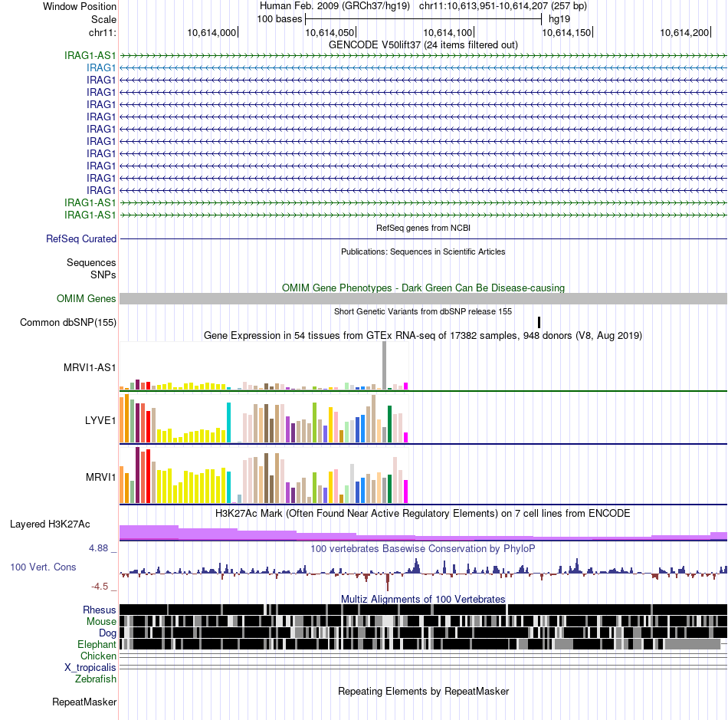This screenshot has height=720, width=728.
Task: Click the 4.88 PhyloP upper scale value
Action: pyautogui.click(x=98, y=548)
